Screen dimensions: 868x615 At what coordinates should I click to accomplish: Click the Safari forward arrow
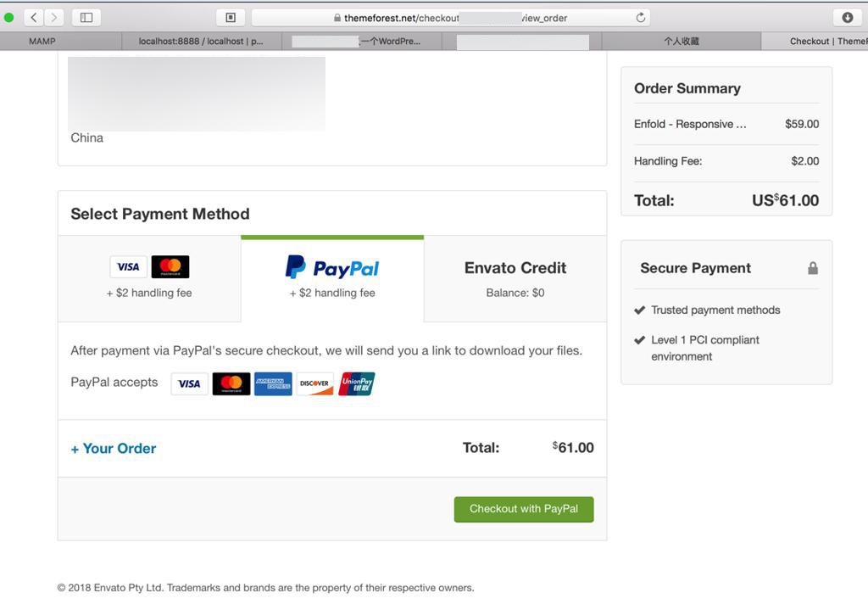point(53,18)
